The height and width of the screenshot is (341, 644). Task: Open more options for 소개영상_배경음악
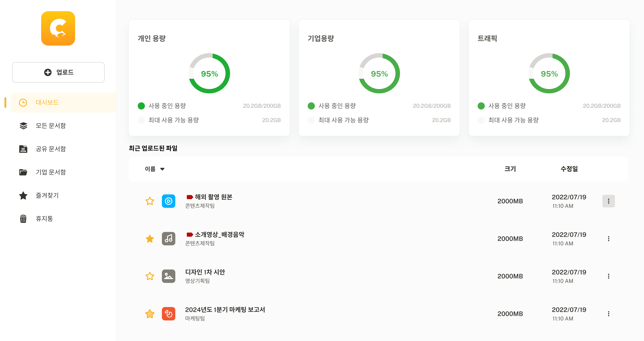609,239
